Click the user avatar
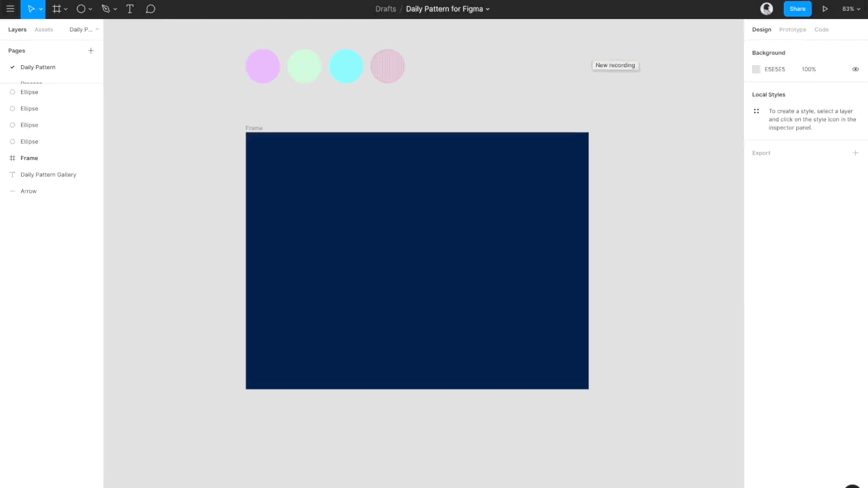Image resolution: width=868 pixels, height=488 pixels. (x=767, y=9)
